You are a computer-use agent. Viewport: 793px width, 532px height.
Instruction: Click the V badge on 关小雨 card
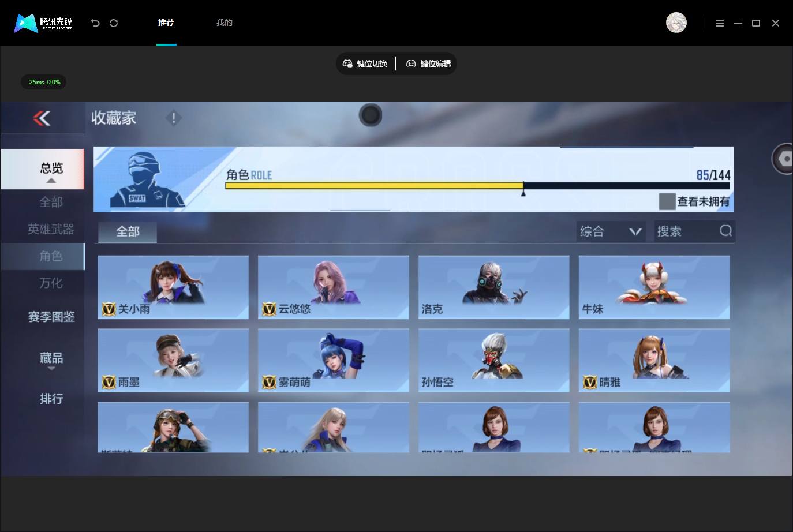pyautogui.click(x=109, y=309)
